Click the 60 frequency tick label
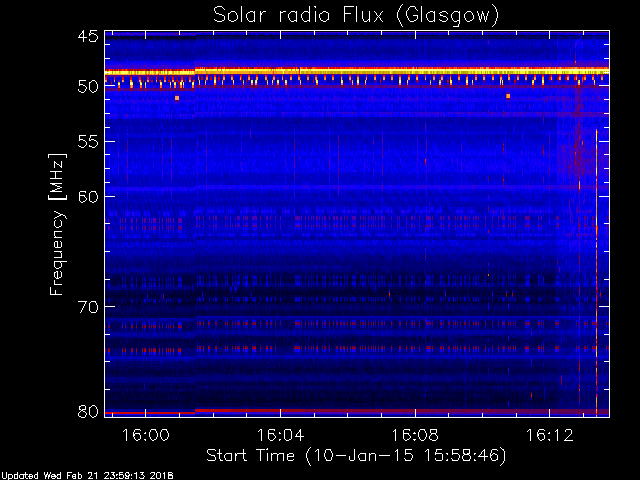This screenshot has height=480, width=640. point(88,197)
